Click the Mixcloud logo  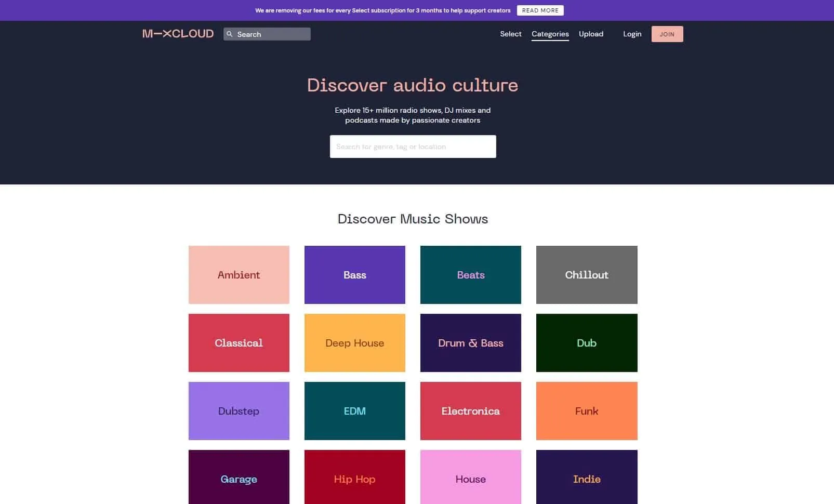pos(177,34)
